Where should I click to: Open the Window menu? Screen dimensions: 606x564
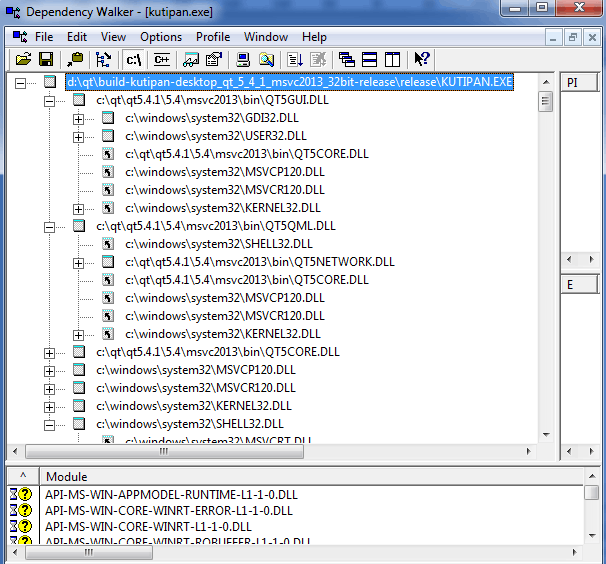coord(266,37)
